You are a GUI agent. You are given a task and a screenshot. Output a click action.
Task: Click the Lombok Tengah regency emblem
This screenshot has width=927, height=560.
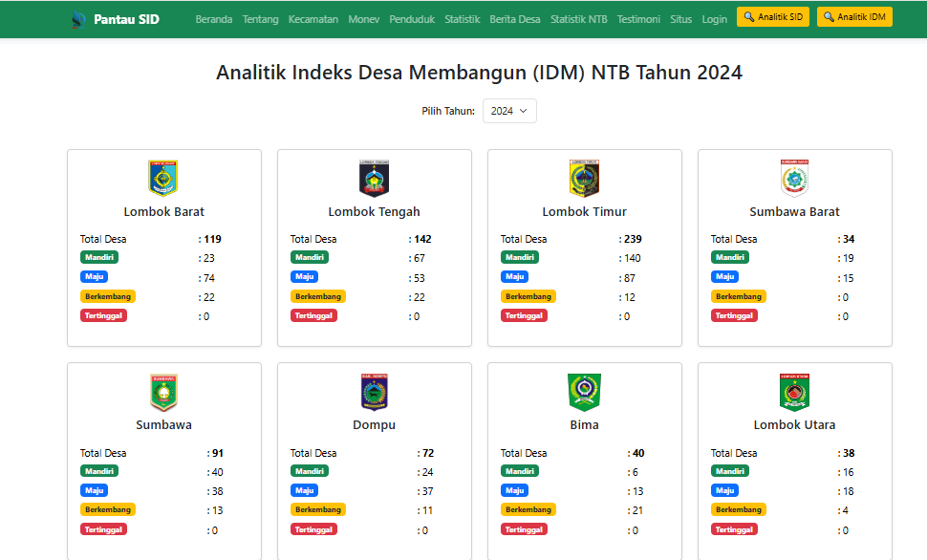(374, 178)
